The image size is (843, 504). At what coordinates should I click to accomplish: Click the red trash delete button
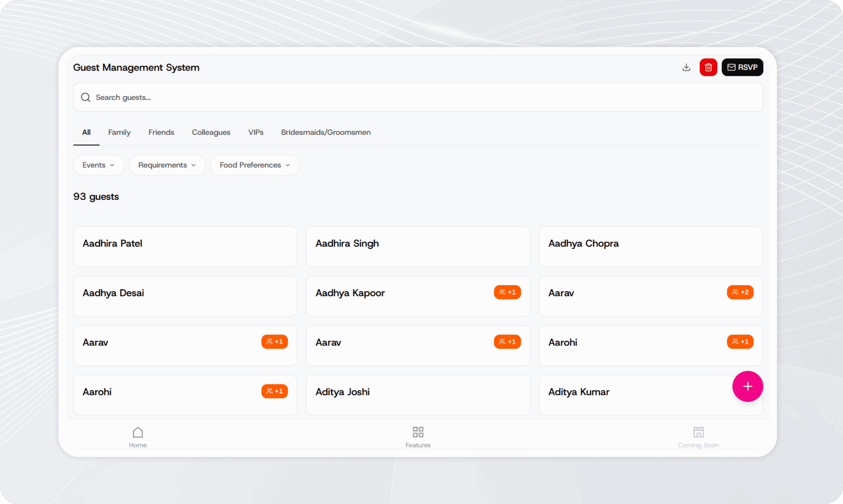pyautogui.click(x=708, y=67)
